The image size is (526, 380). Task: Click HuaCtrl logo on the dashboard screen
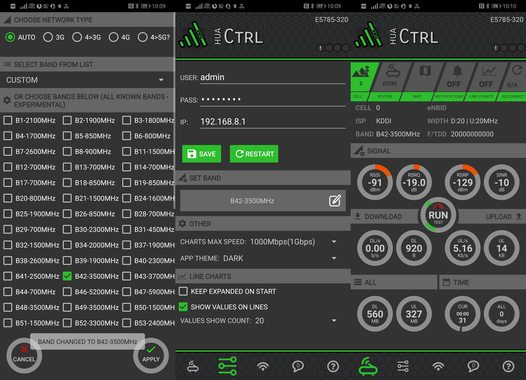point(396,35)
